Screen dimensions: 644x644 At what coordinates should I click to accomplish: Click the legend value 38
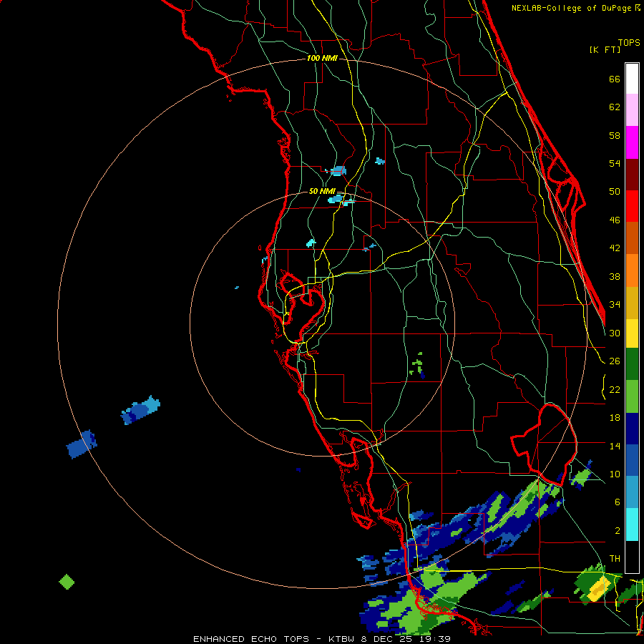click(x=615, y=277)
